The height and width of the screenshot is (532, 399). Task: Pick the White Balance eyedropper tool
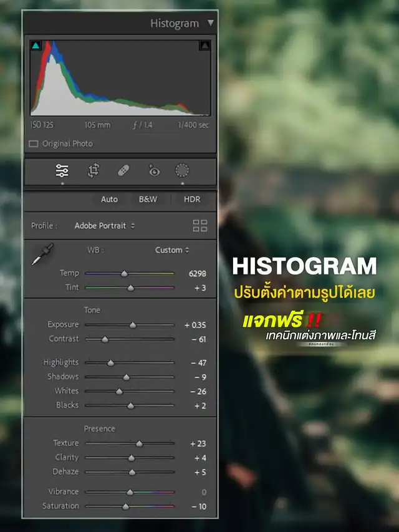[43, 254]
